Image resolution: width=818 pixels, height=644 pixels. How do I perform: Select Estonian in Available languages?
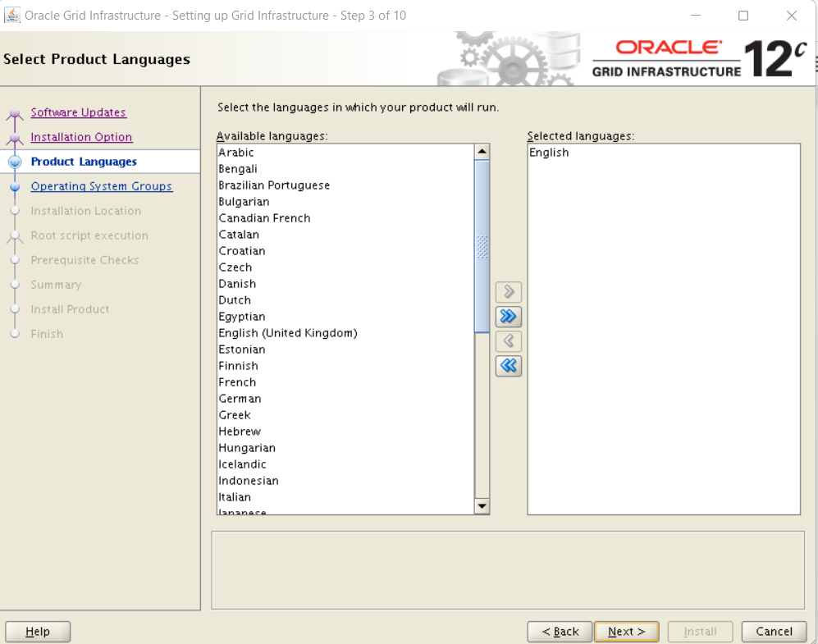[x=345, y=349]
